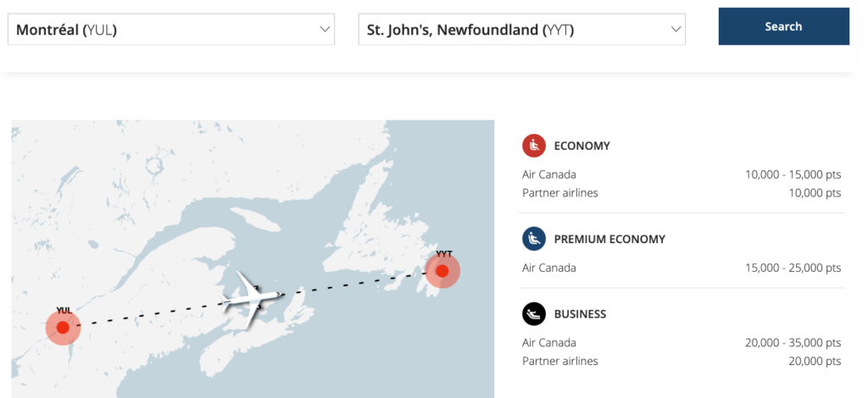The width and height of the screenshot is (868, 398).
Task: Select the BUSINESS heading
Action: coord(580,314)
